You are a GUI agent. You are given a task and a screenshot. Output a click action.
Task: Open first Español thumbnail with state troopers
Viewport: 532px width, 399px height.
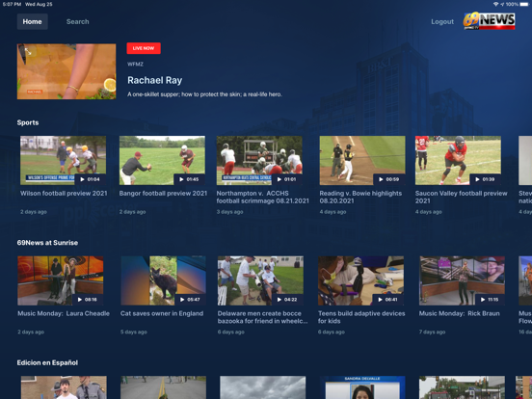click(x=64, y=387)
